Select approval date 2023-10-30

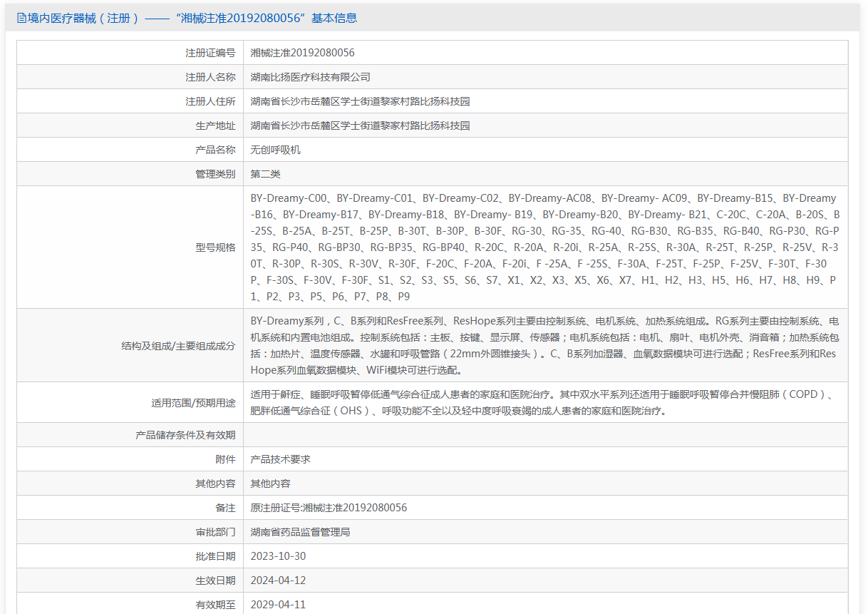(279, 556)
